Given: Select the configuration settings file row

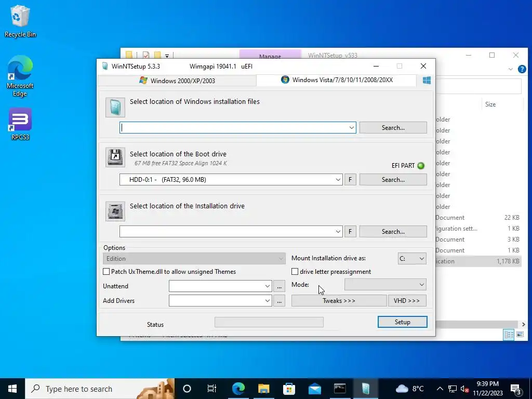Looking at the screenshot, I should [x=478, y=229].
